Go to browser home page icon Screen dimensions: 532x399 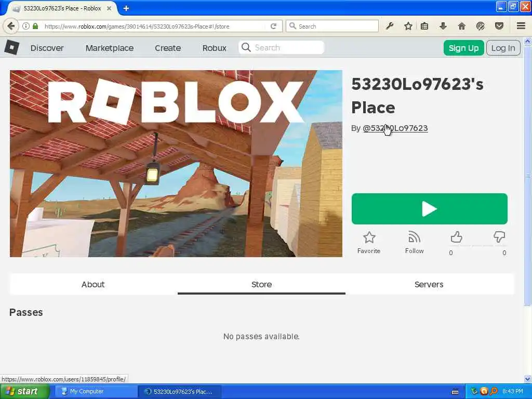[462, 26]
